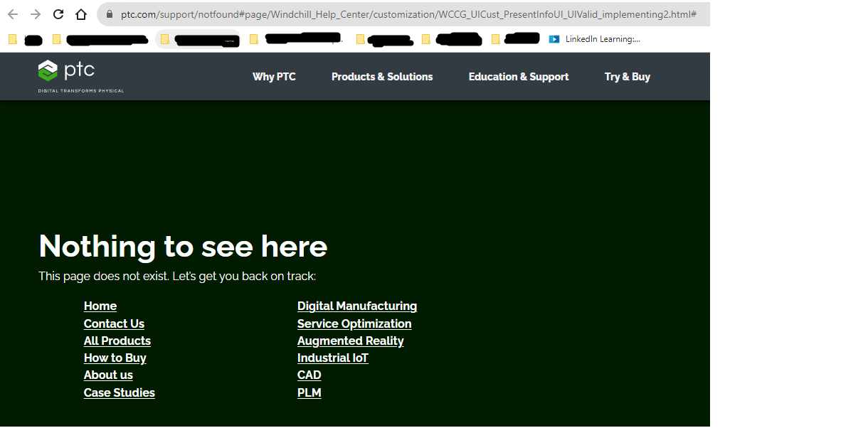Click the browser back arrow
The image size is (868, 428).
[x=13, y=14]
